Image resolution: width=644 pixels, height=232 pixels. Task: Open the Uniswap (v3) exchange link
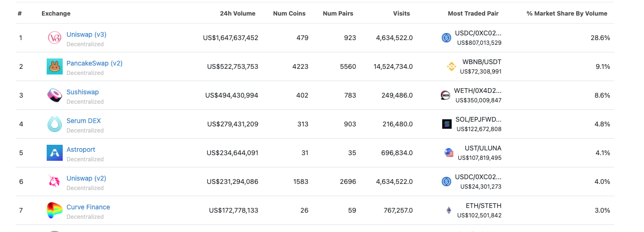pos(86,34)
